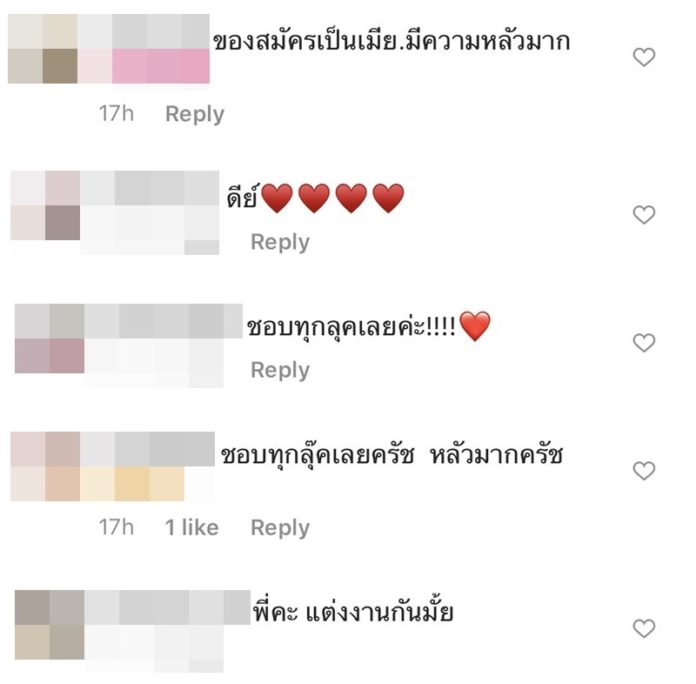Image resolution: width=696 pixels, height=684 pixels.
Task: Open the last commenter's blurred avatar
Action: point(49,625)
